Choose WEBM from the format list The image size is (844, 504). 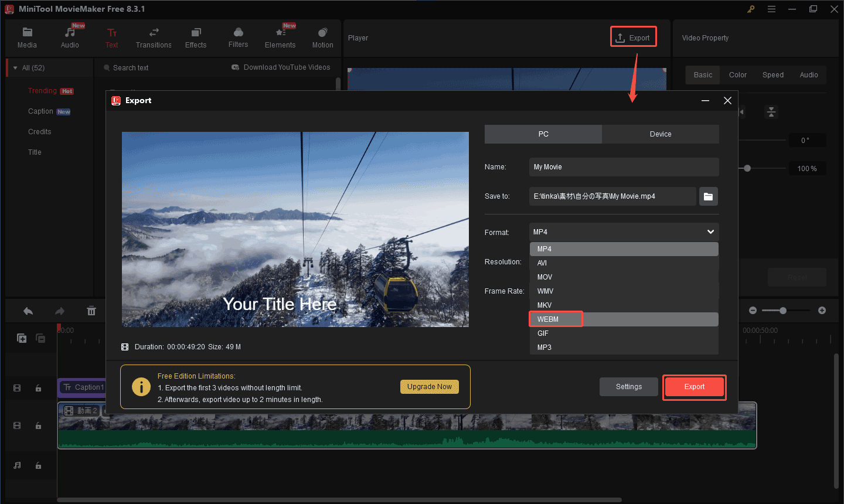548,319
